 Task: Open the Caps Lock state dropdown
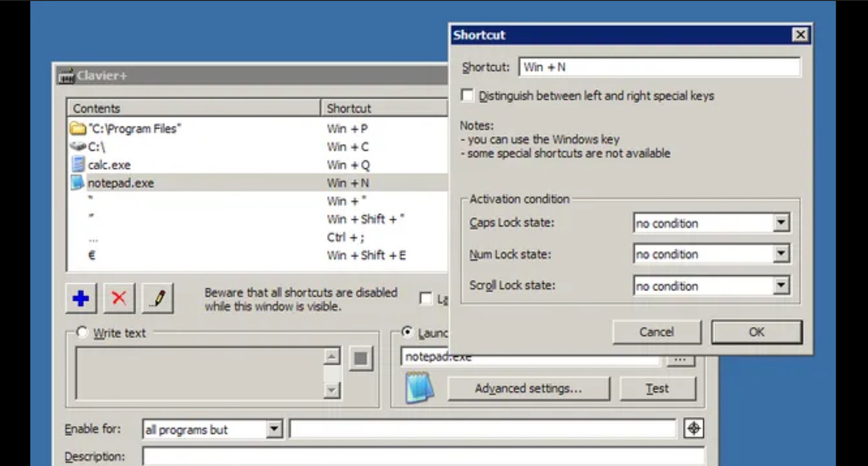point(782,223)
